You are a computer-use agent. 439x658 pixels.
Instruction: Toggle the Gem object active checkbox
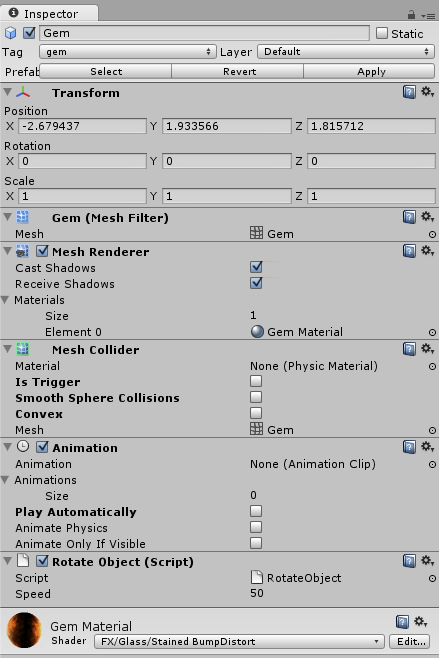coord(29,33)
